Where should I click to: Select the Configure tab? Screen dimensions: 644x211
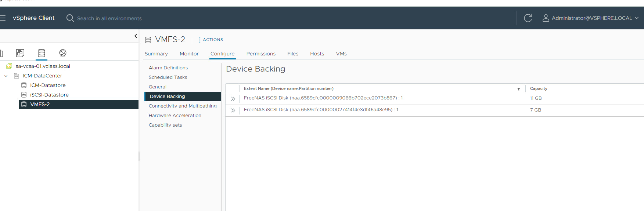[x=222, y=54]
